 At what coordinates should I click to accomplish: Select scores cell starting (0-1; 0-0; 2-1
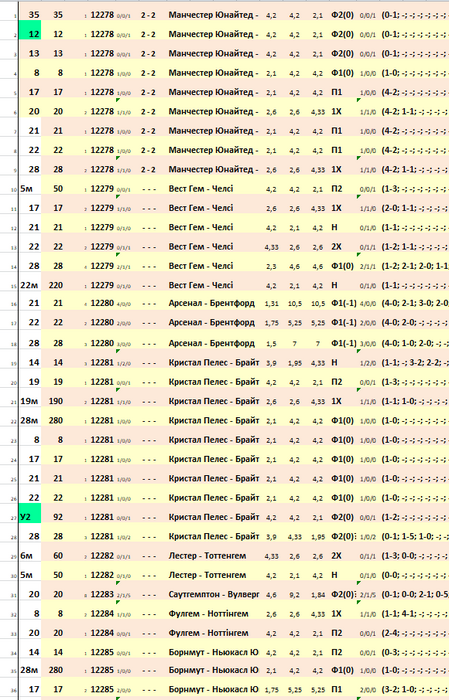point(415,594)
